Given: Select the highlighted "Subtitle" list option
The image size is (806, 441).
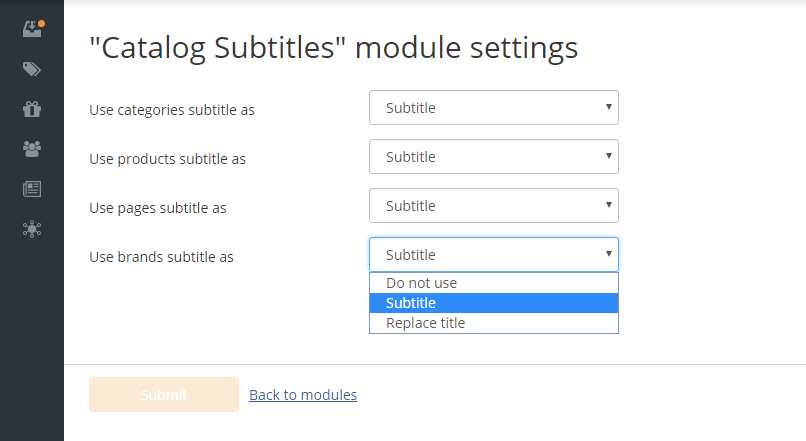Looking at the screenshot, I should (x=493, y=303).
